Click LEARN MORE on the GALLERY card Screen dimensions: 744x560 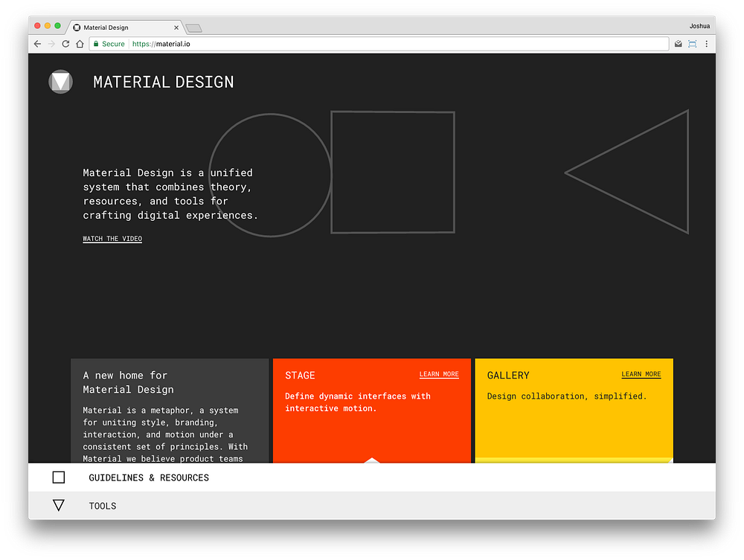coord(641,374)
